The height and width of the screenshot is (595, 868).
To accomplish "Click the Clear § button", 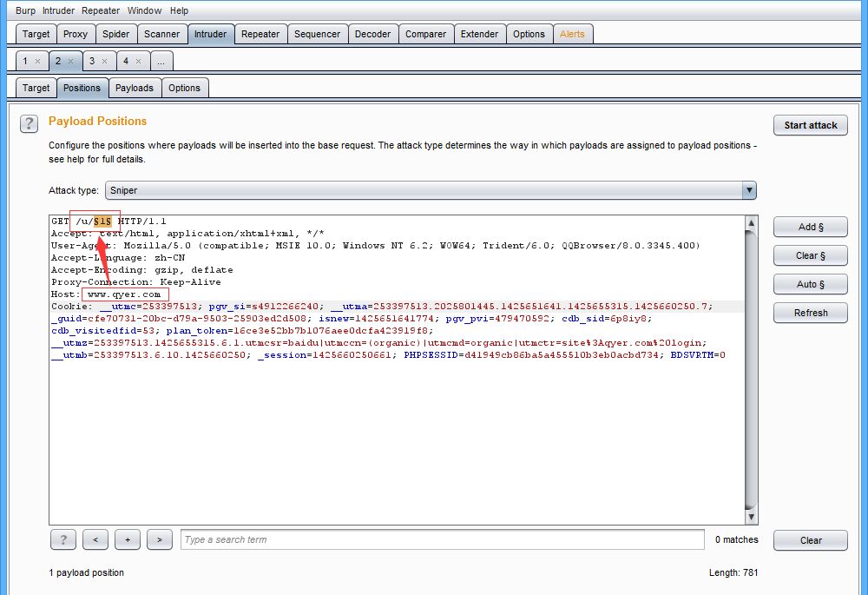I will pos(811,255).
